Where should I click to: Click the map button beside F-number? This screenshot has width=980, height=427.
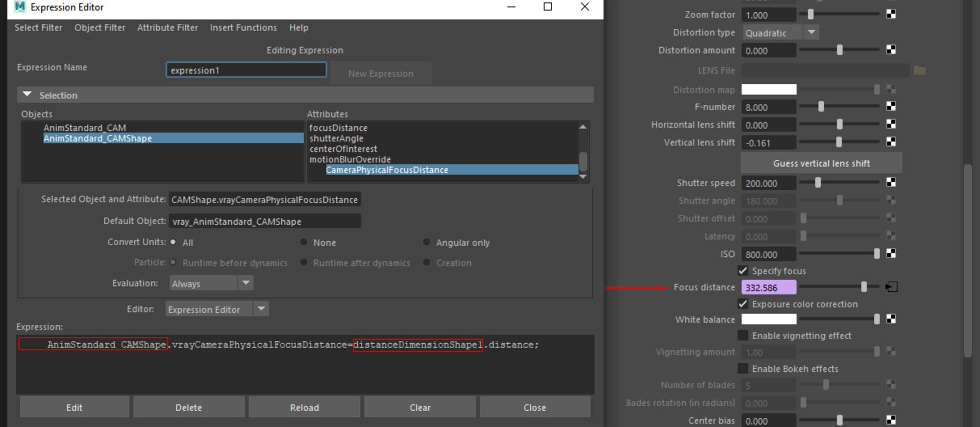[x=891, y=106]
